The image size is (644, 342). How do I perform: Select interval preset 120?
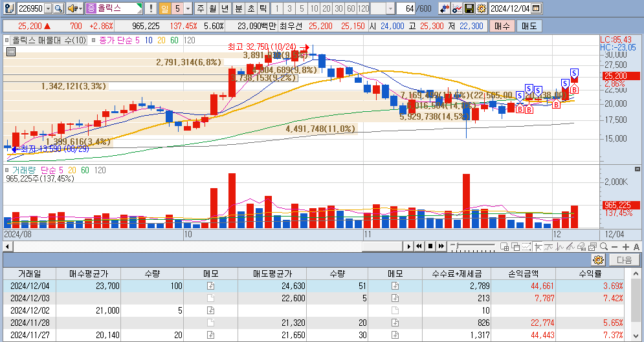pyautogui.click(x=364, y=8)
